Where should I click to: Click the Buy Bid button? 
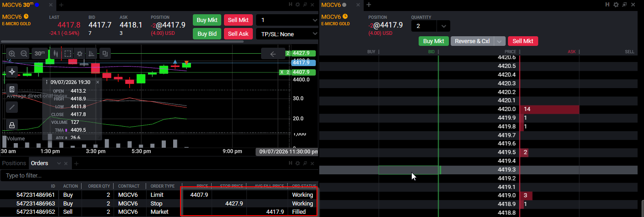click(x=207, y=34)
